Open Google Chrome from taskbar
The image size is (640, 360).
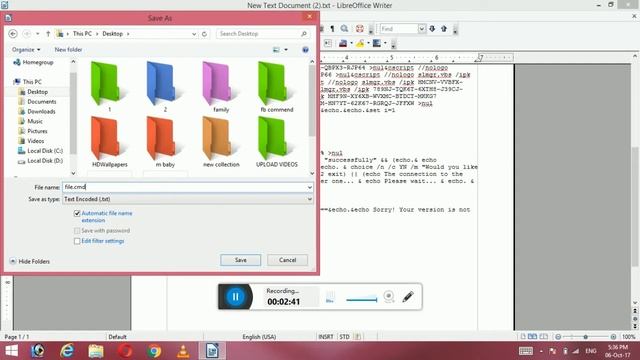coord(154,351)
